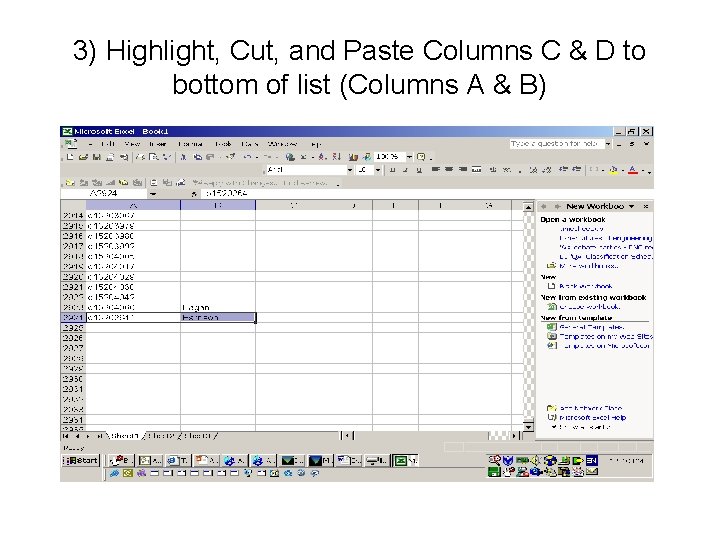This screenshot has width=720, height=540.
Task: Click Decrease Decimal icon
Action: [546, 170]
